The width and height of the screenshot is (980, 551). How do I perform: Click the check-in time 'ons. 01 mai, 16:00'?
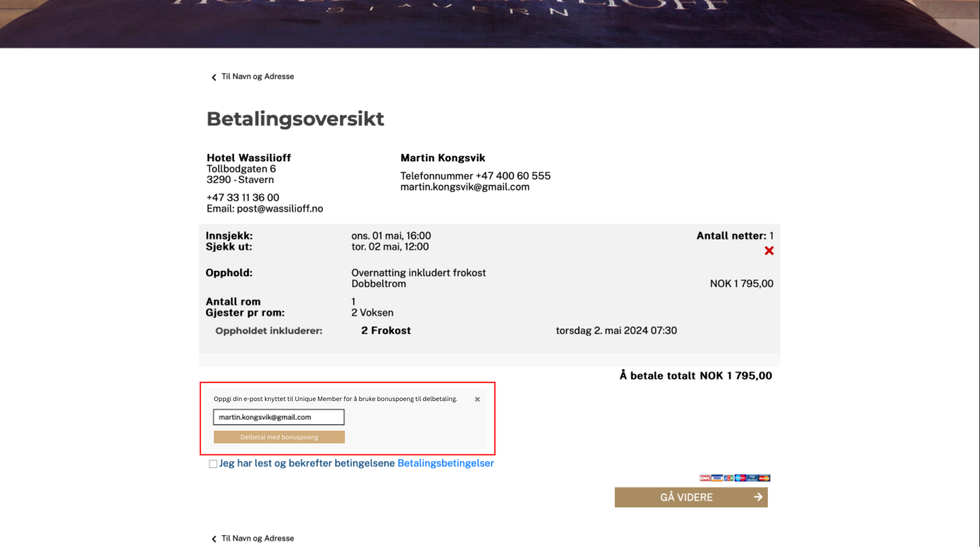tap(391, 236)
